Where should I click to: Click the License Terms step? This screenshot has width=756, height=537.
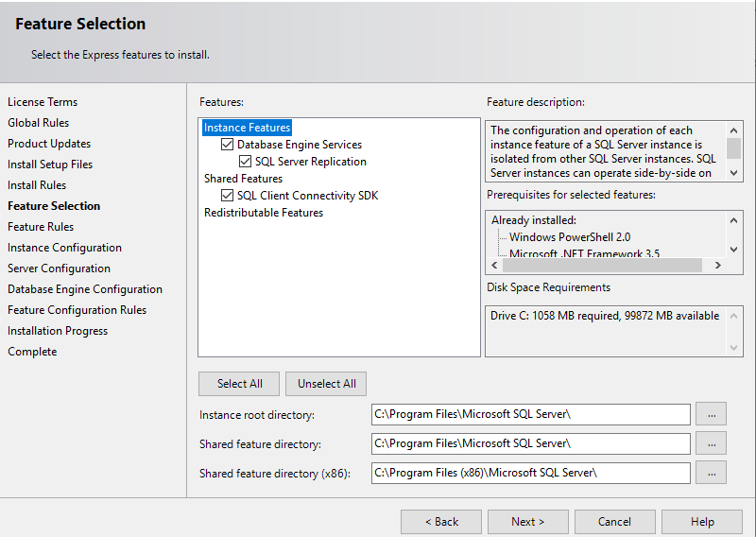(x=43, y=102)
